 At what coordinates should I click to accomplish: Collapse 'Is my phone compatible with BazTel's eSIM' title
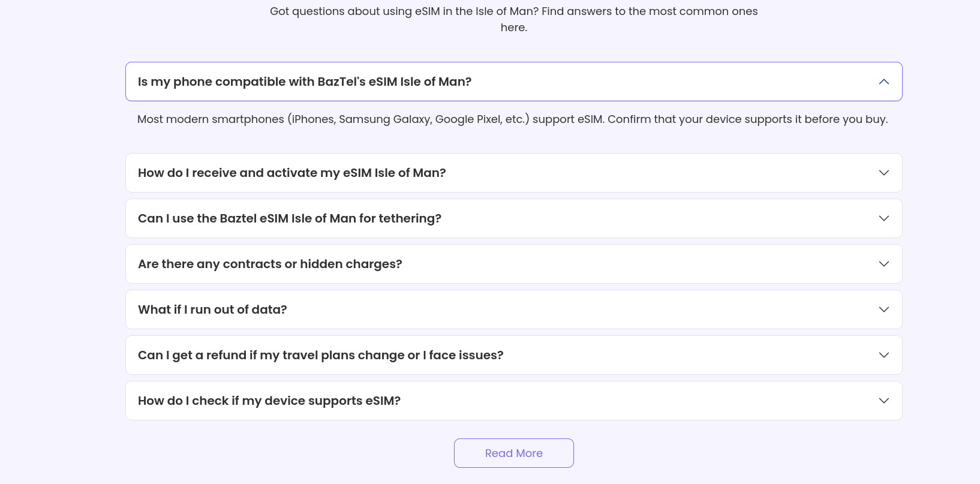coord(305,82)
